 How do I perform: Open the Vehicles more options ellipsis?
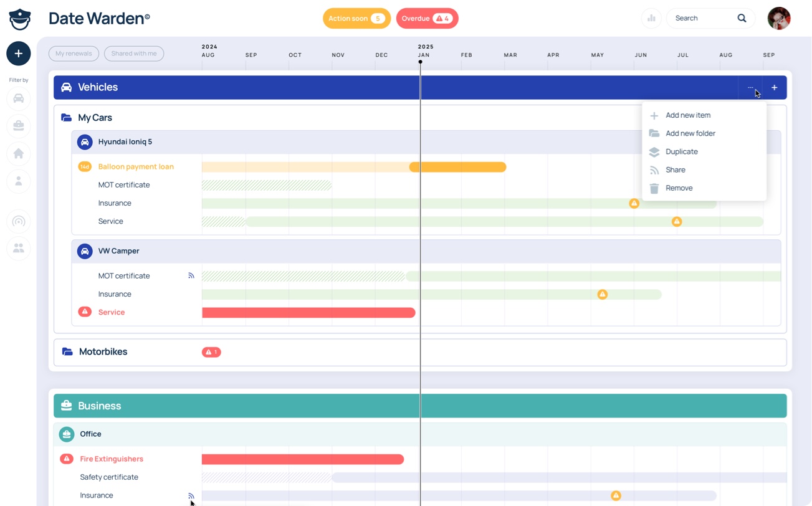[750, 88]
